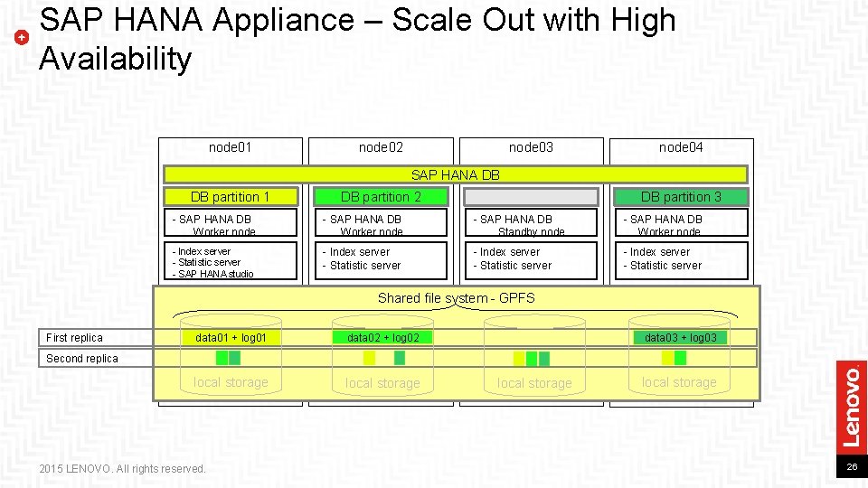Click the 2015 LENOVO copyright text

pos(122,469)
